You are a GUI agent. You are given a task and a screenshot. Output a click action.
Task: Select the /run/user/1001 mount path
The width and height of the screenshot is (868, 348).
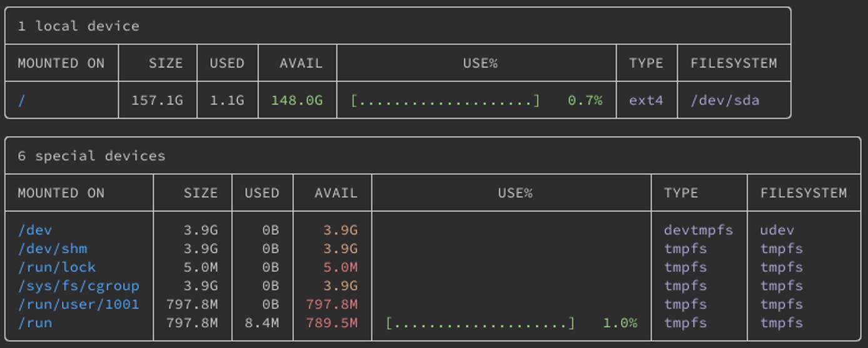tap(78, 305)
